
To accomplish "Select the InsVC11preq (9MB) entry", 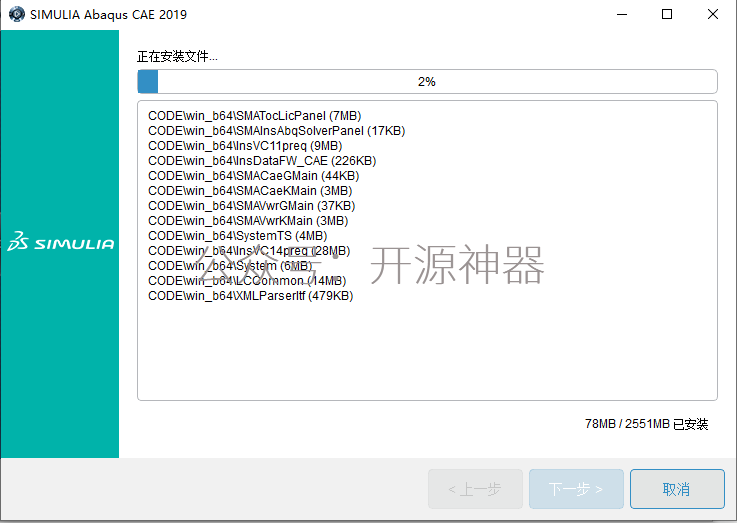I will coord(245,146).
